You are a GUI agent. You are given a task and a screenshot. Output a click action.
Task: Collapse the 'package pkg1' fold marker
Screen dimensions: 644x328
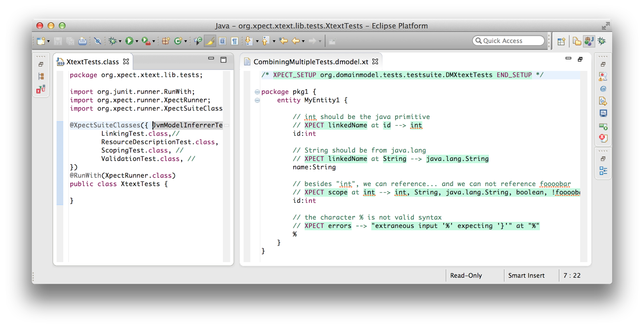pos(257,92)
